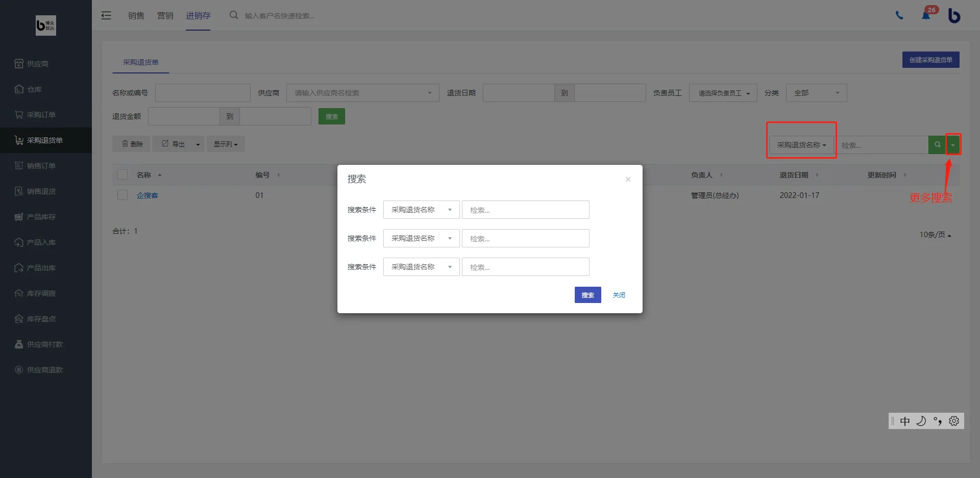
Task: Open 供应商 in the sidebar
Action: (46, 64)
